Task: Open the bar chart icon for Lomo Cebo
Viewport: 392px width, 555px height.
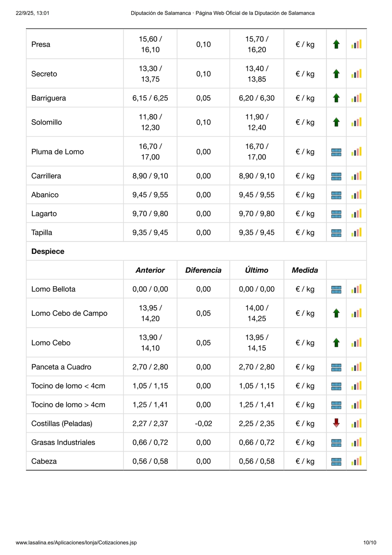Action: 356,343
